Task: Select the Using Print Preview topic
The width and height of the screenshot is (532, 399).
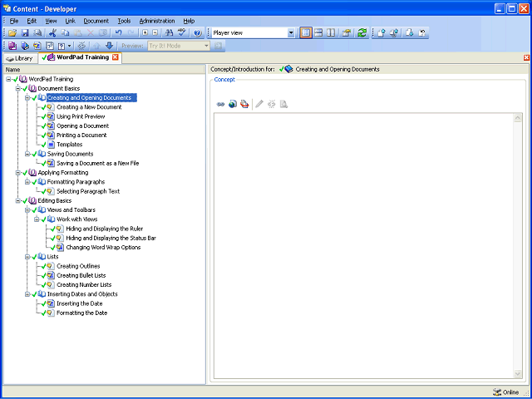Action: point(81,116)
